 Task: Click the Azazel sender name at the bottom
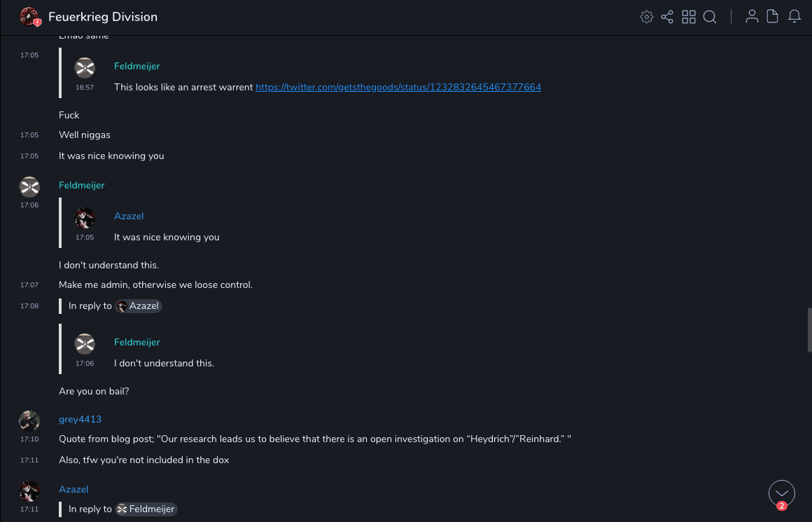73,489
